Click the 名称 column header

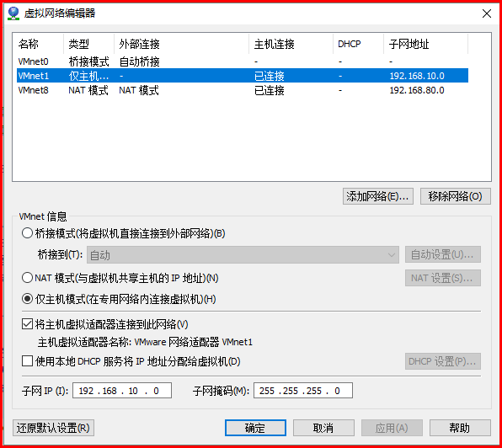(x=39, y=44)
